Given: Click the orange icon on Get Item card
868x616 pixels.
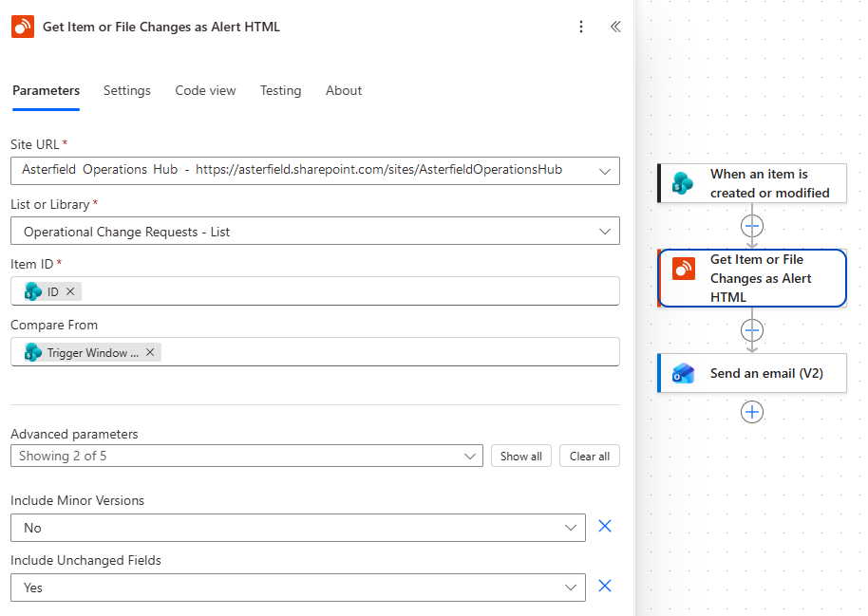Looking at the screenshot, I should 684,269.
